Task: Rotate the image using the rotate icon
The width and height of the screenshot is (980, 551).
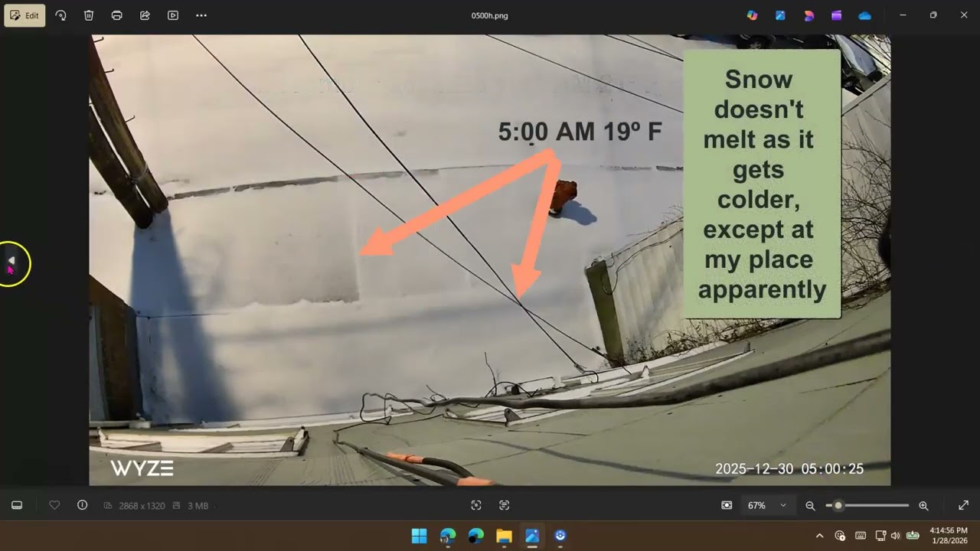Action: (x=60, y=15)
